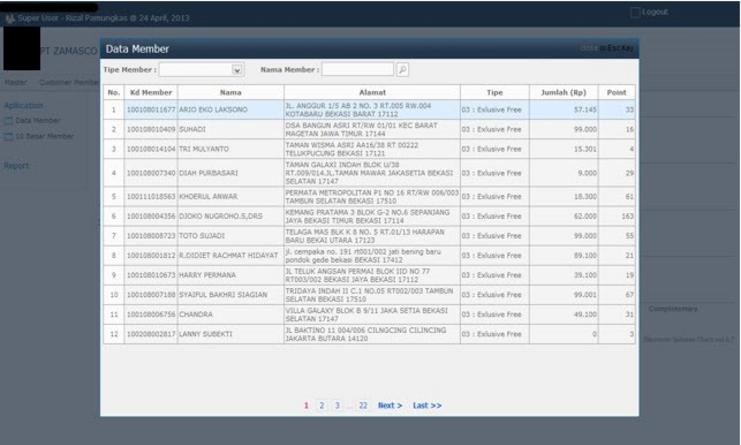Viewport: 741px width, 445px height.
Task: Click the Next > pagination link
Action: click(x=389, y=405)
